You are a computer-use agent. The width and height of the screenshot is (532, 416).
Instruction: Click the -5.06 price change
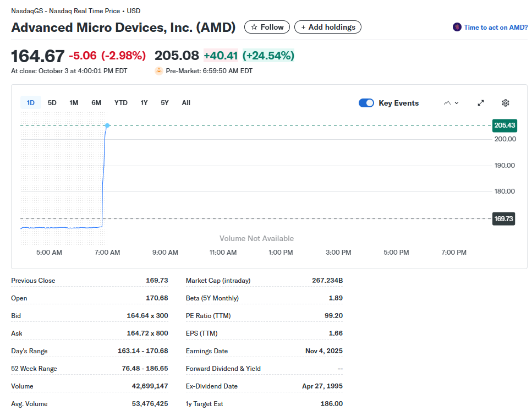click(x=83, y=56)
